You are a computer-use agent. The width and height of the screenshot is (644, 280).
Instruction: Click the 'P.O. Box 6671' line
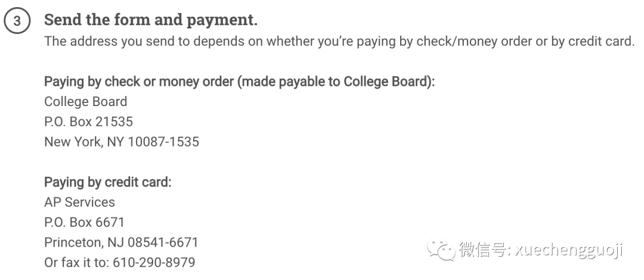point(84,222)
